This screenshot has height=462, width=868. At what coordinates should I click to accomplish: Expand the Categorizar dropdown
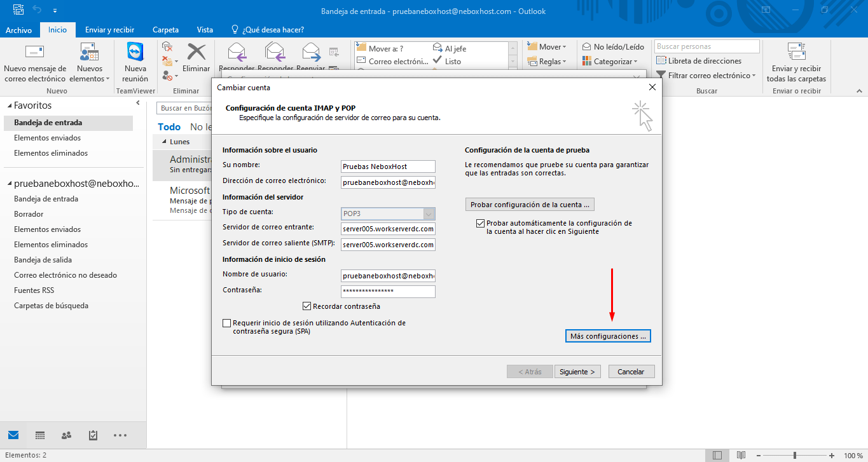click(x=609, y=62)
